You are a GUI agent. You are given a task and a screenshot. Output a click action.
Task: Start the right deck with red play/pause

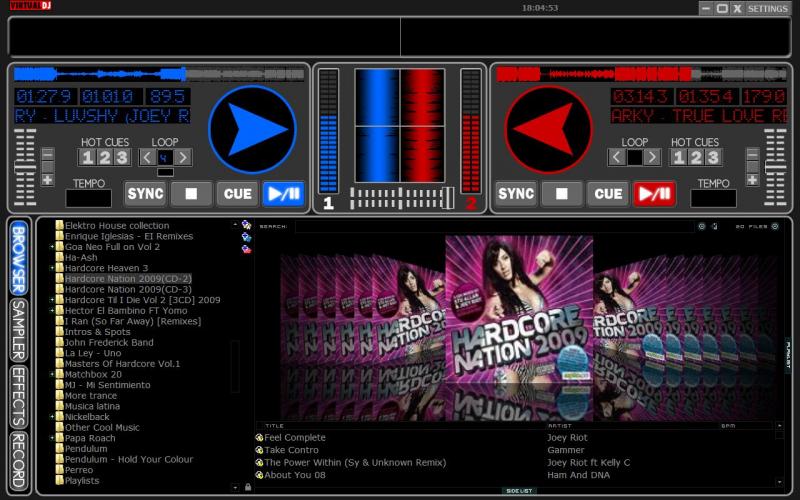654,194
